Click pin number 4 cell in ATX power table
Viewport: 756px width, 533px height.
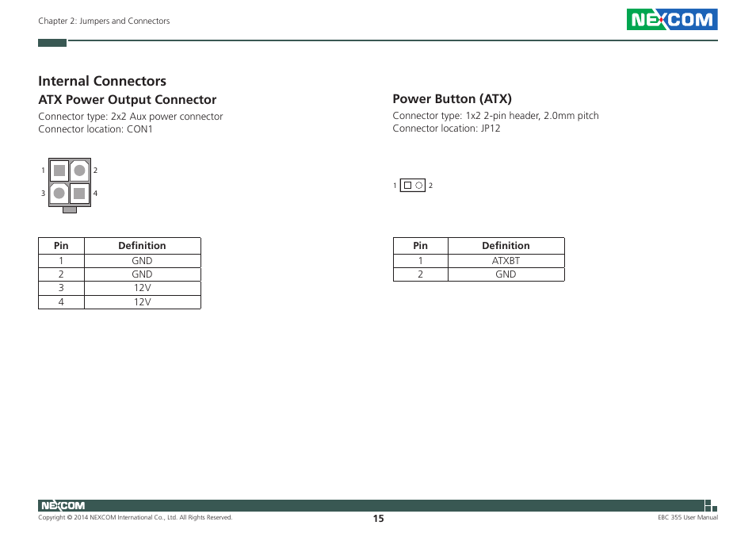pyautogui.click(x=61, y=302)
